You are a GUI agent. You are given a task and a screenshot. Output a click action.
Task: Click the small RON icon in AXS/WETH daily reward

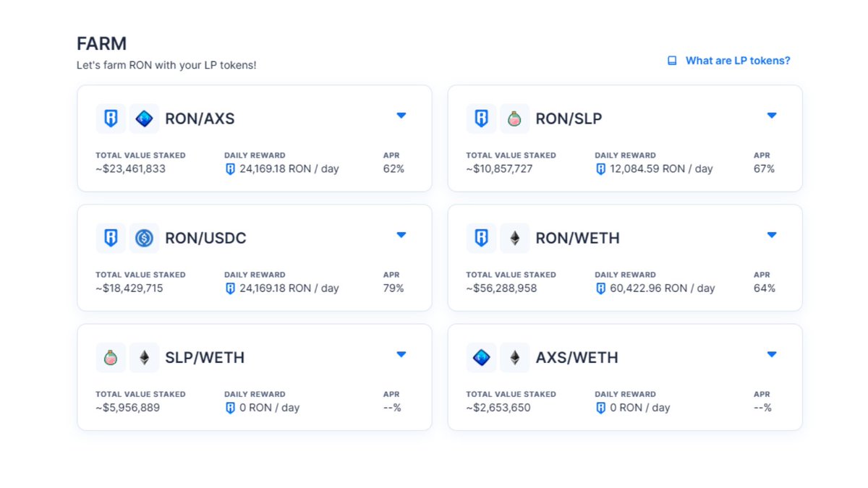600,408
